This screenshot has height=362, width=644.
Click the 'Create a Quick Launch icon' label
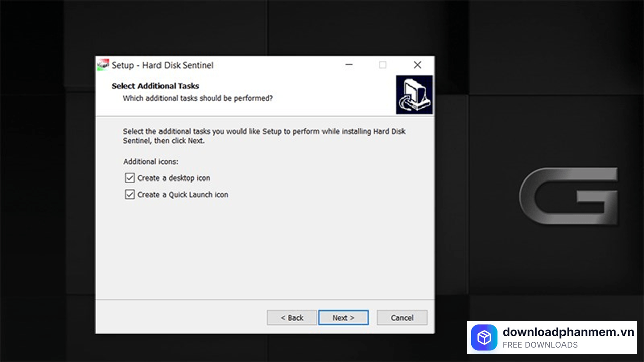point(183,195)
